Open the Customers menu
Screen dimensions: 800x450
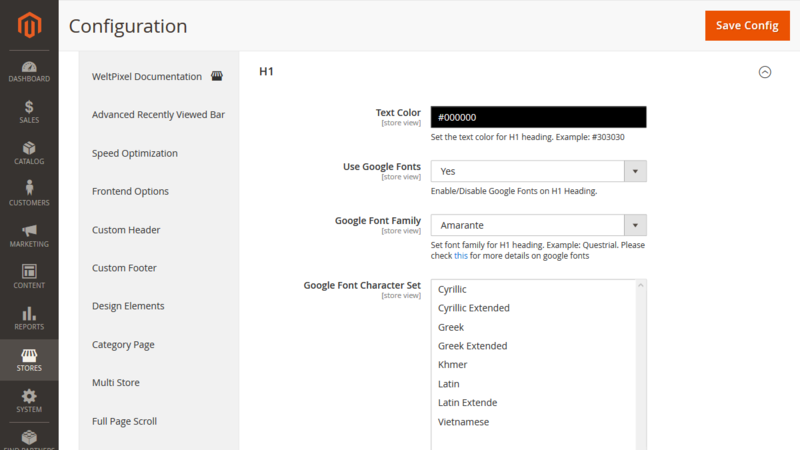[x=29, y=194]
